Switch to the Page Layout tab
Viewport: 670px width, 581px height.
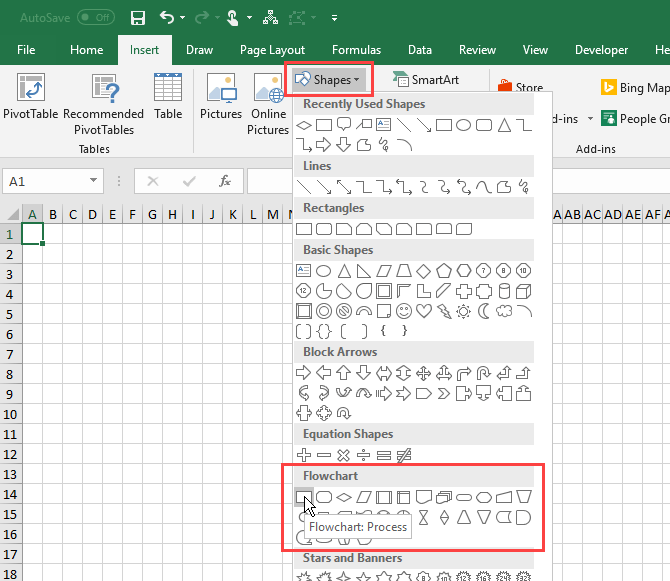point(272,50)
